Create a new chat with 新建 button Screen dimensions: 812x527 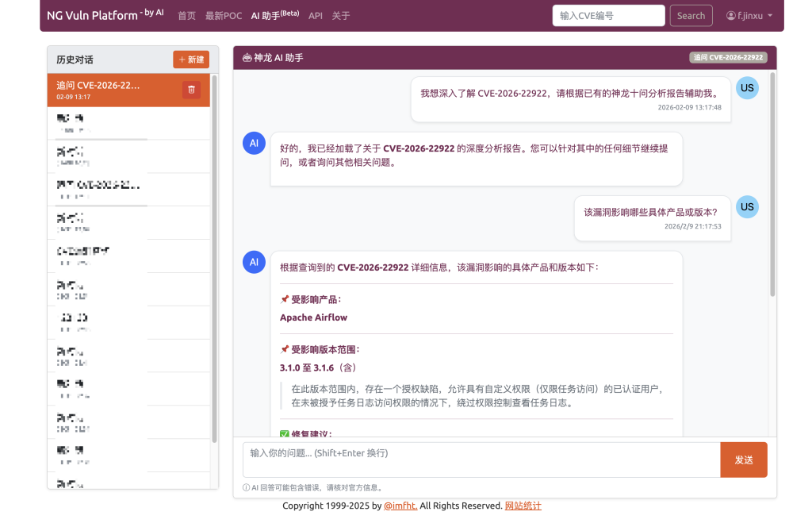point(191,60)
